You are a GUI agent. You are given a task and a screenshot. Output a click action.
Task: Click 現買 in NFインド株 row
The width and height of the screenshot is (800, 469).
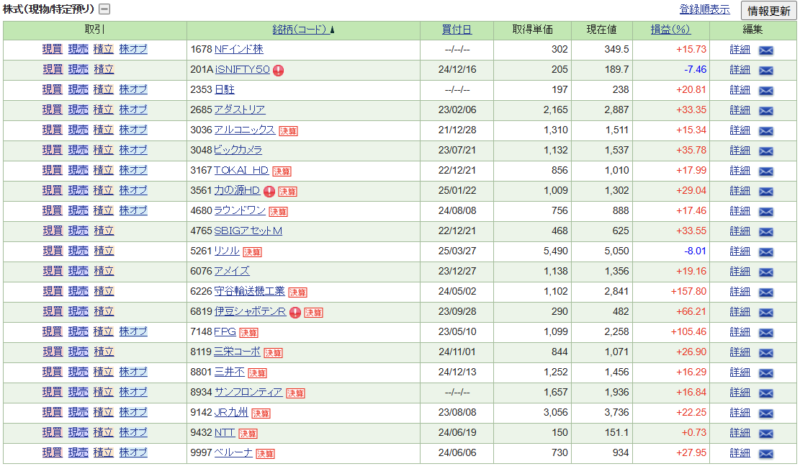click(x=52, y=49)
